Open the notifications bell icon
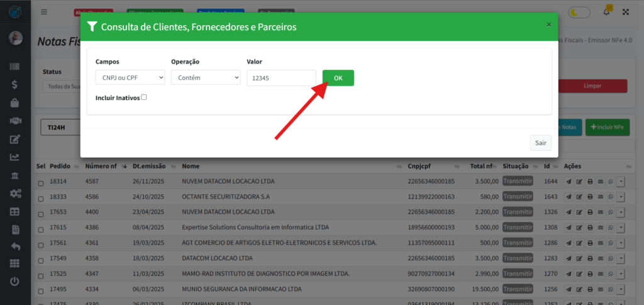Image resolution: width=644 pixels, height=305 pixels. coord(607,11)
